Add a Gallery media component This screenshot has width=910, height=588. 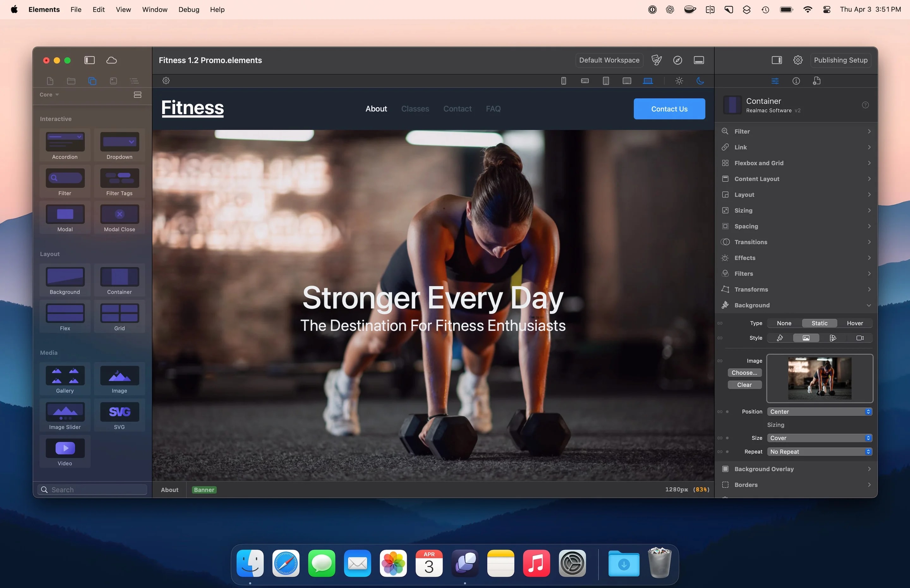(x=65, y=379)
